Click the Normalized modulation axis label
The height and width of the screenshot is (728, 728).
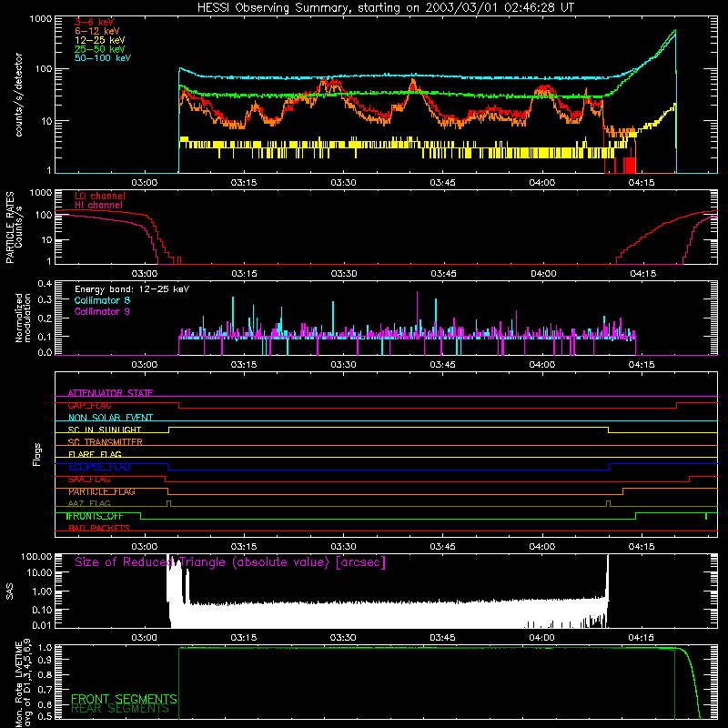click(23, 318)
